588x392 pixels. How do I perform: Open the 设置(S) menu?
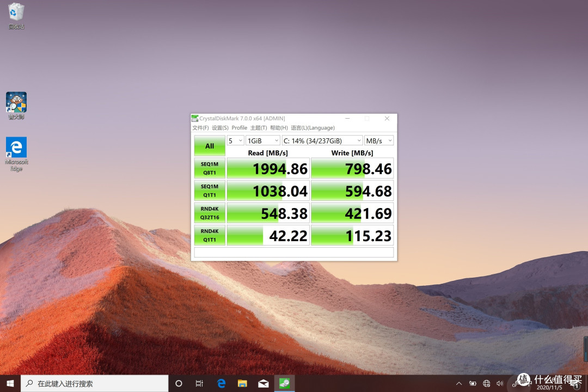click(220, 128)
